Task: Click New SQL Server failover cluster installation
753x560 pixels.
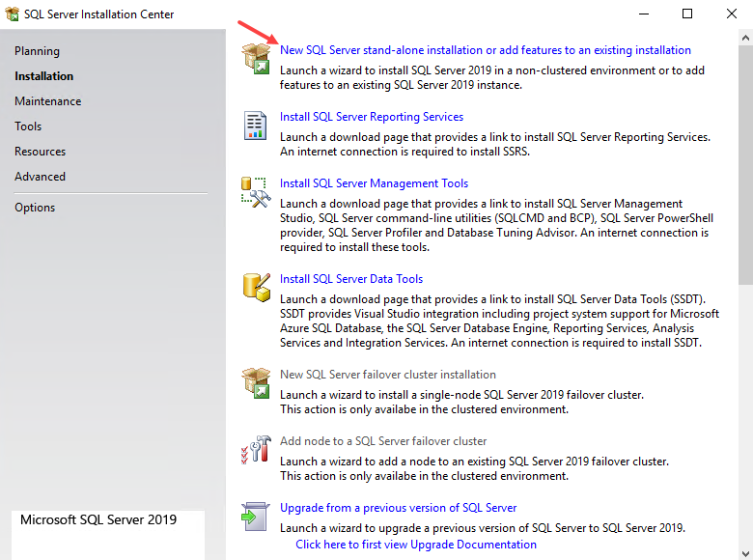Action: 387,374
